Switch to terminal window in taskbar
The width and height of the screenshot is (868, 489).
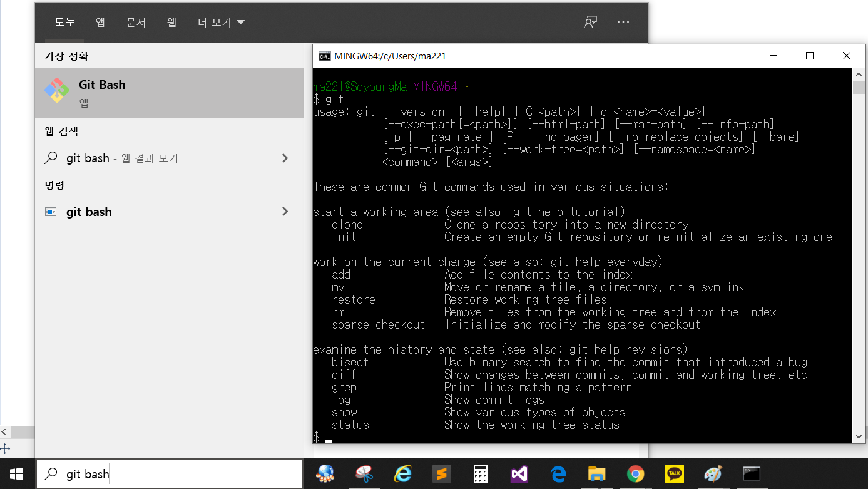click(x=752, y=474)
